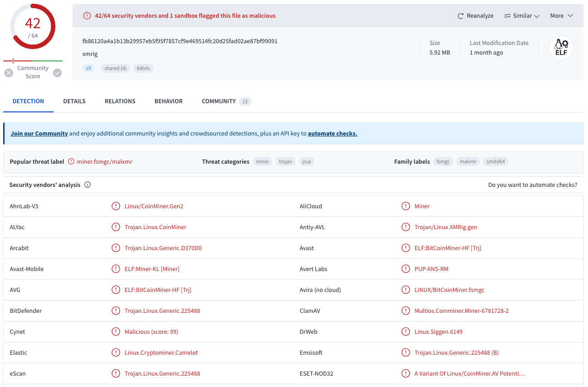Select the malxmr family label
This screenshot has height=387, width=588.
(468, 161)
